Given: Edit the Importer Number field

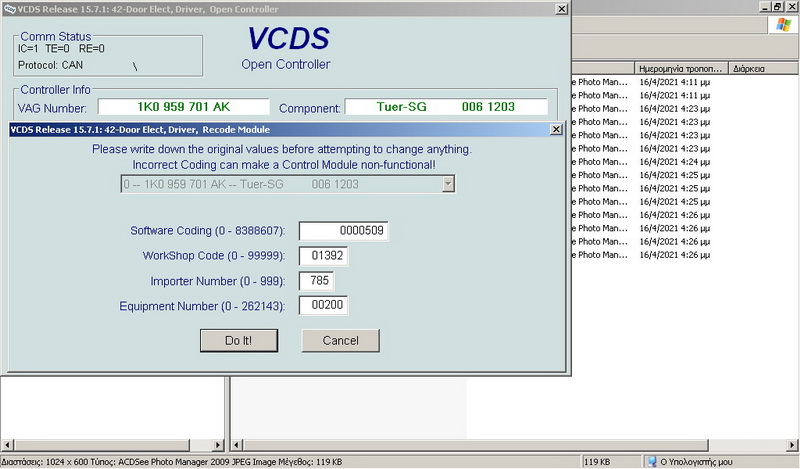Looking at the screenshot, I should click(317, 280).
